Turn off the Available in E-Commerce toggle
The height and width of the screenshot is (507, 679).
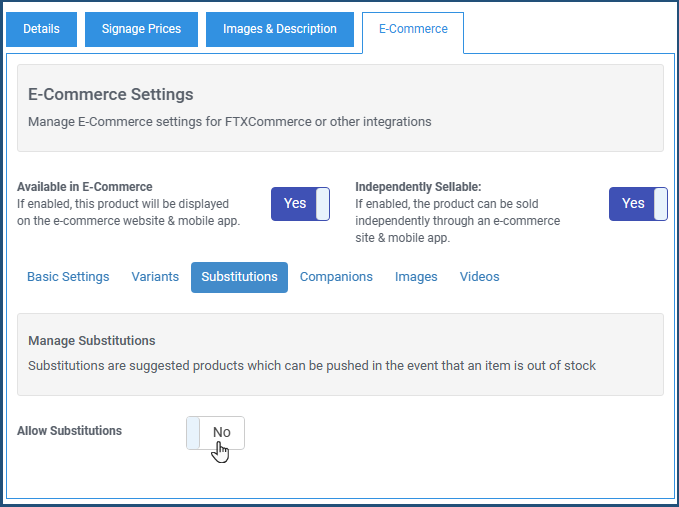[301, 203]
